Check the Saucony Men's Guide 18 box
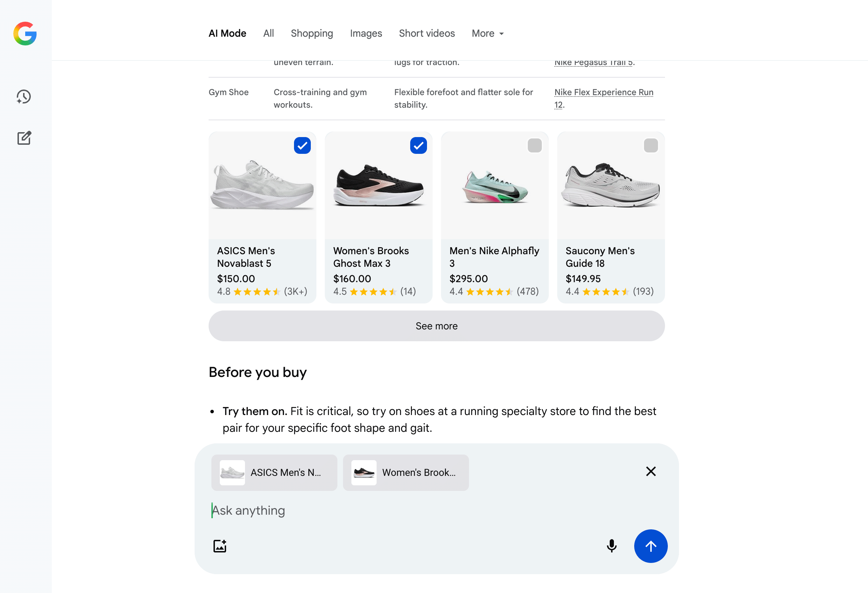The image size is (868, 593). point(651,145)
